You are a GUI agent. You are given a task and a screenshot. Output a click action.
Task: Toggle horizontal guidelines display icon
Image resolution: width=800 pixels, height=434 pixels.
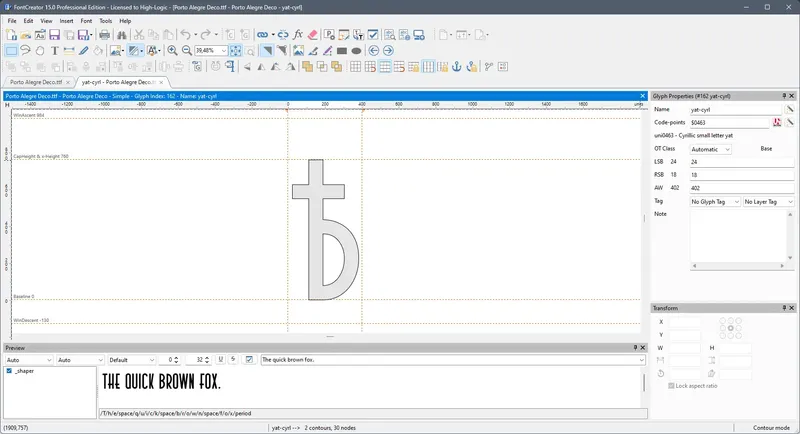[x=385, y=66]
